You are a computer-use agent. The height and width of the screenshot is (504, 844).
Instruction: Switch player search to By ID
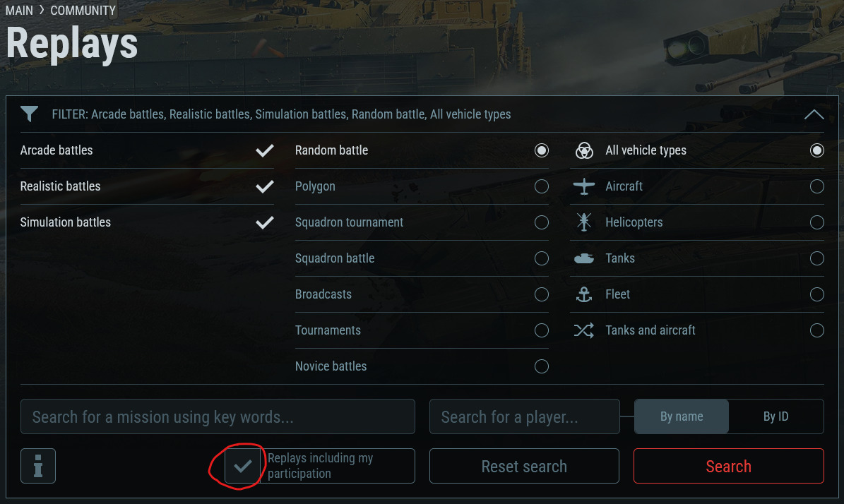click(775, 416)
